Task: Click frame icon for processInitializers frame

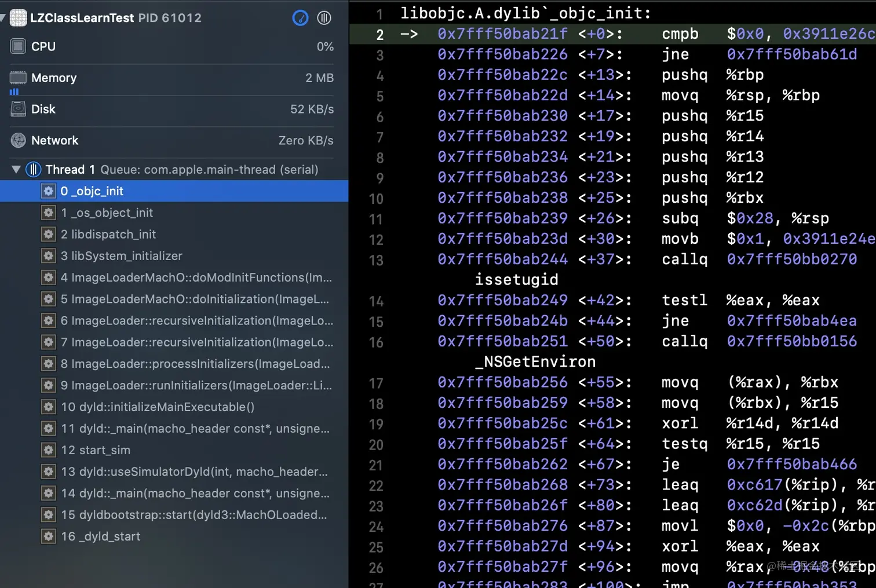Action: tap(49, 364)
